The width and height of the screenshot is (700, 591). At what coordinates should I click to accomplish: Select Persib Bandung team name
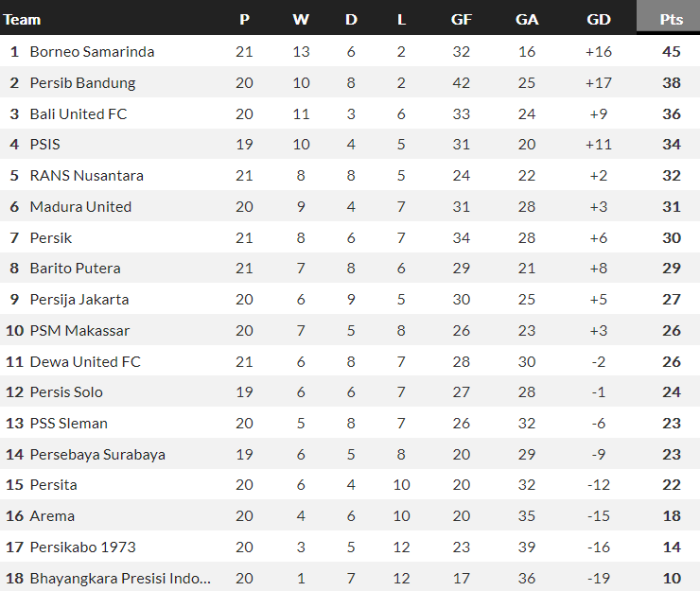(x=82, y=82)
